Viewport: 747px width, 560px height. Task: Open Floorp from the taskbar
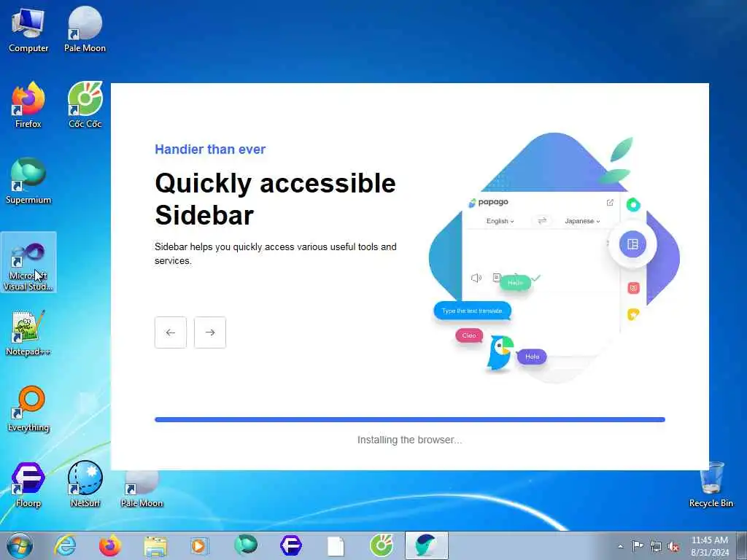click(290, 545)
